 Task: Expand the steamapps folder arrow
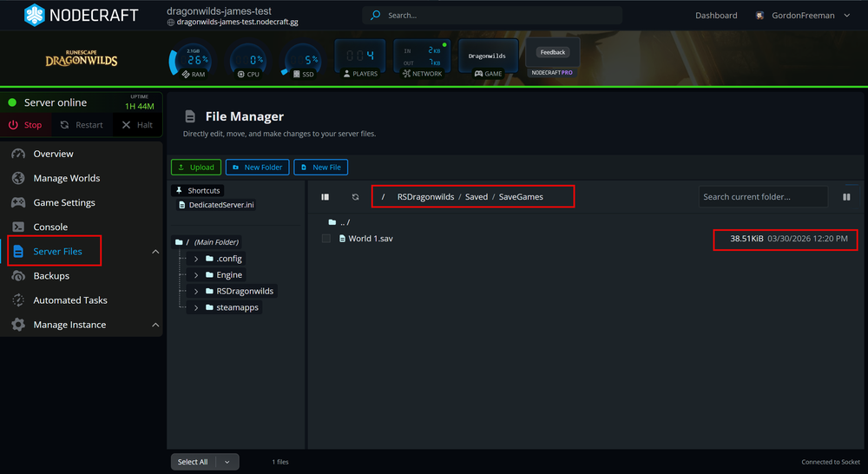196,307
